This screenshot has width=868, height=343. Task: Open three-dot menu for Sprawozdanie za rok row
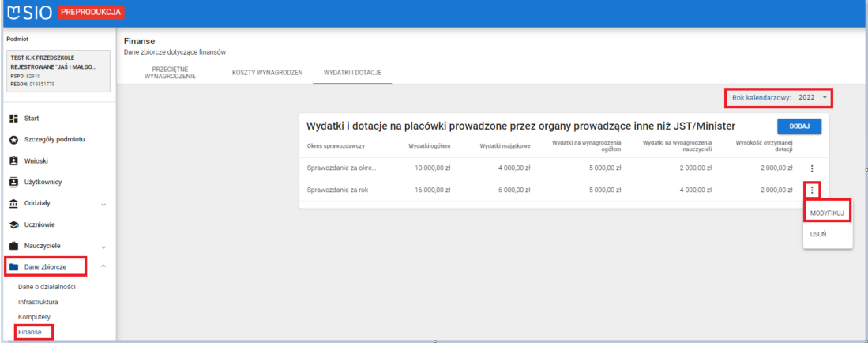(x=812, y=190)
